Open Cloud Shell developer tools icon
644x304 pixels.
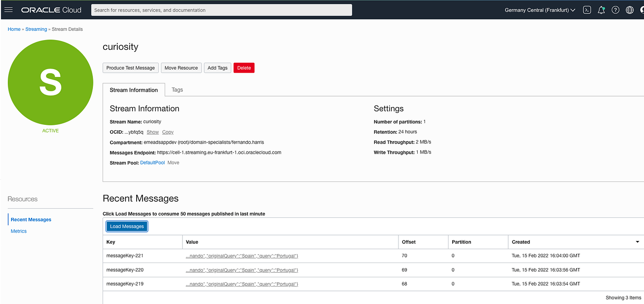587,10
